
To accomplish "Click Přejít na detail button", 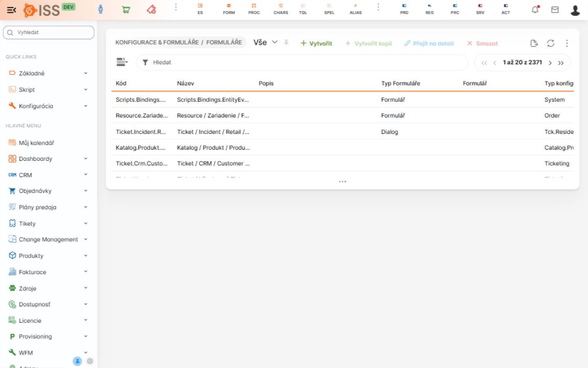I will point(429,43).
